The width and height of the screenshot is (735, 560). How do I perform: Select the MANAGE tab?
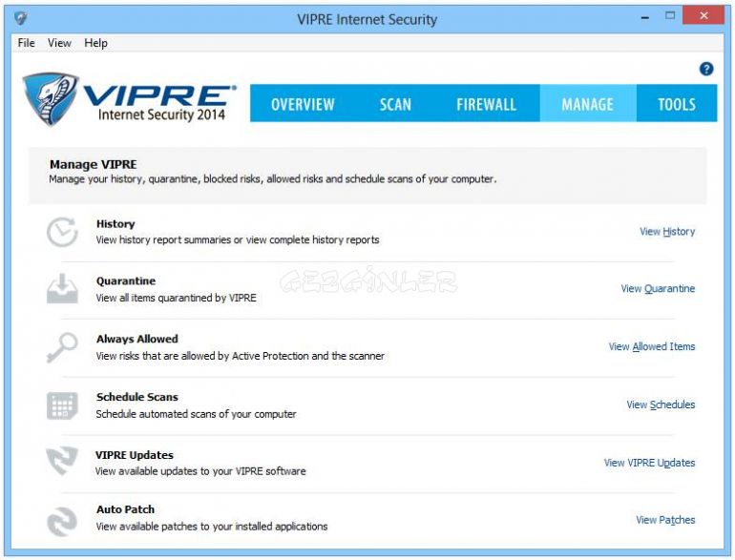[x=588, y=104]
